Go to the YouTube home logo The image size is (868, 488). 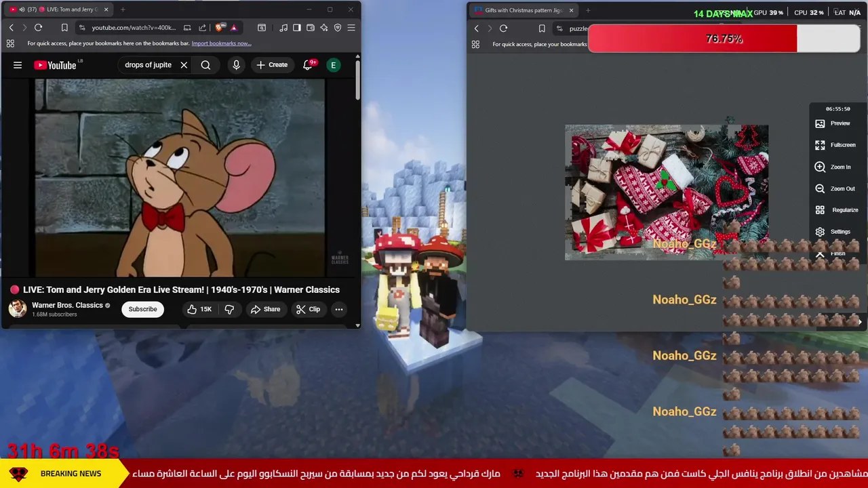(x=55, y=65)
